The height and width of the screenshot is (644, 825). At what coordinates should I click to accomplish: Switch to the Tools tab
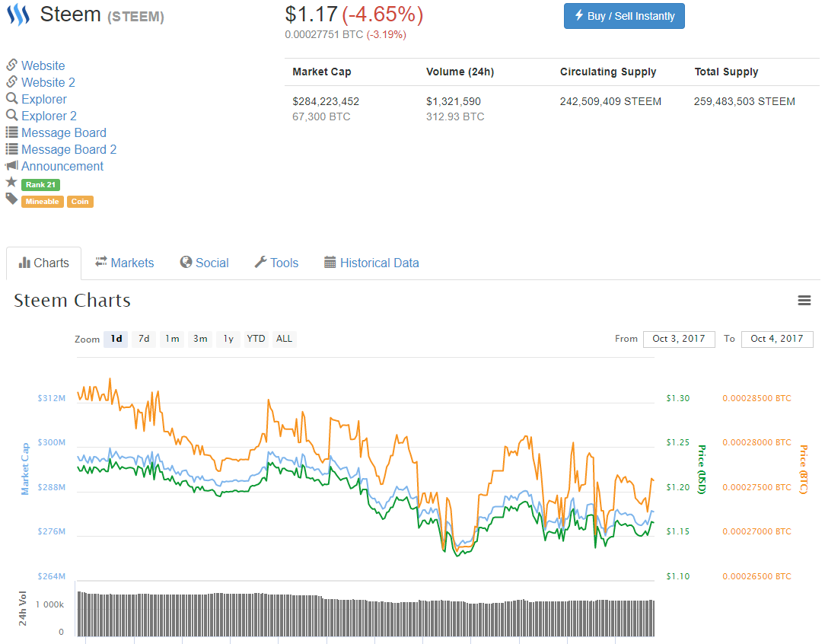[x=277, y=263]
